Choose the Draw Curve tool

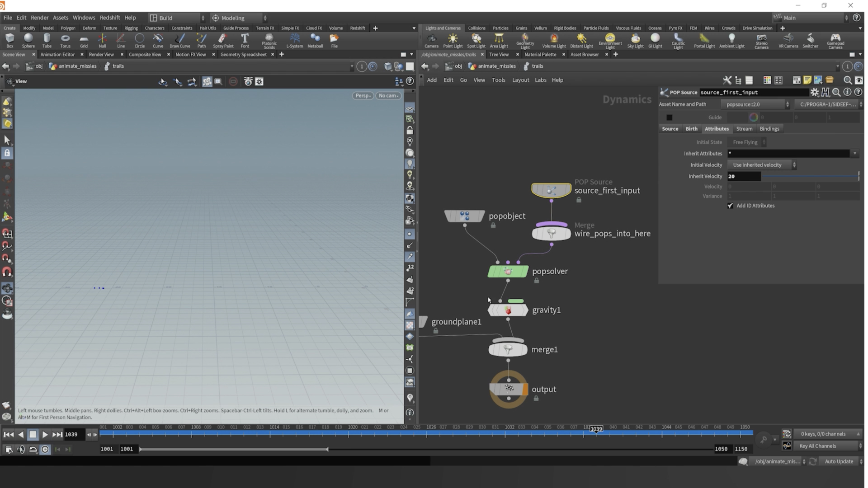[x=179, y=40]
